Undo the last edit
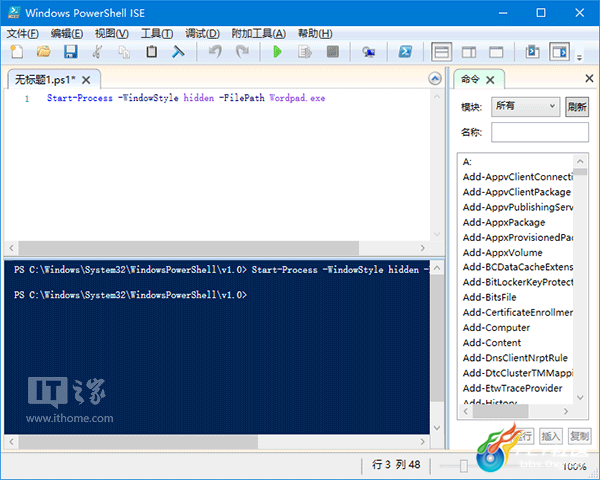Image resolution: width=600 pixels, height=480 pixels. pyautogui.click(x=215, y=52)
